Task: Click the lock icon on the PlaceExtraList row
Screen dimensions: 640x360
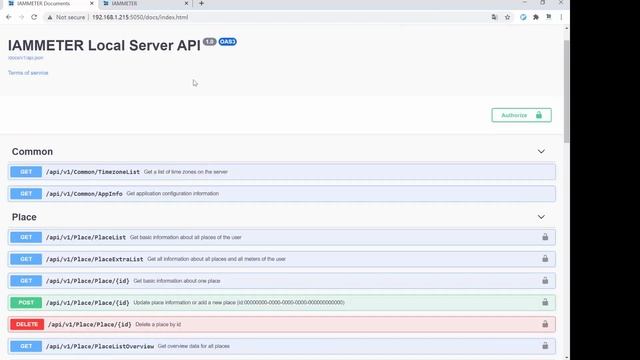Action: [x=545, y=259]
